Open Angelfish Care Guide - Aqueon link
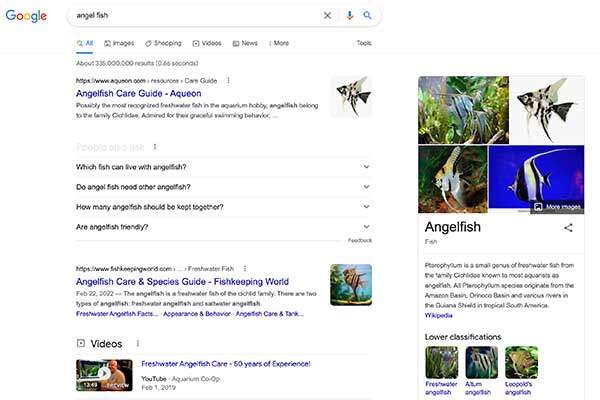 (x=139, y=93)
